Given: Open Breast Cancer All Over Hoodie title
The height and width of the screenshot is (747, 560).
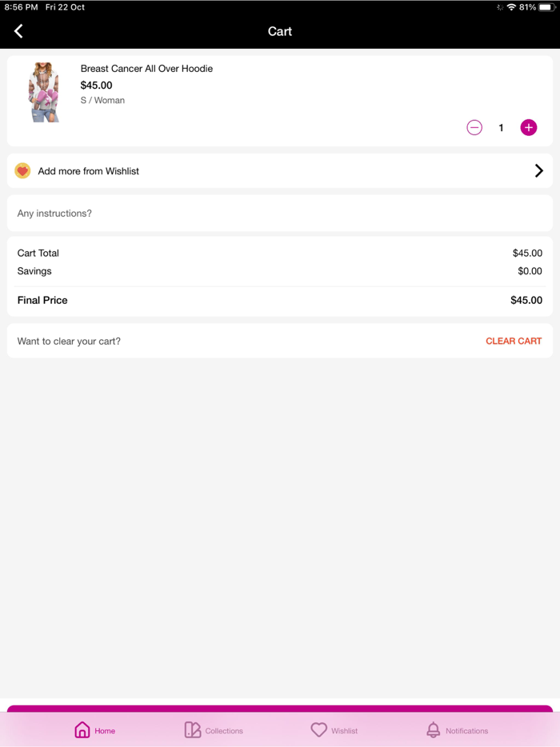Looking at the screenshot, I should tap(146, 69).
